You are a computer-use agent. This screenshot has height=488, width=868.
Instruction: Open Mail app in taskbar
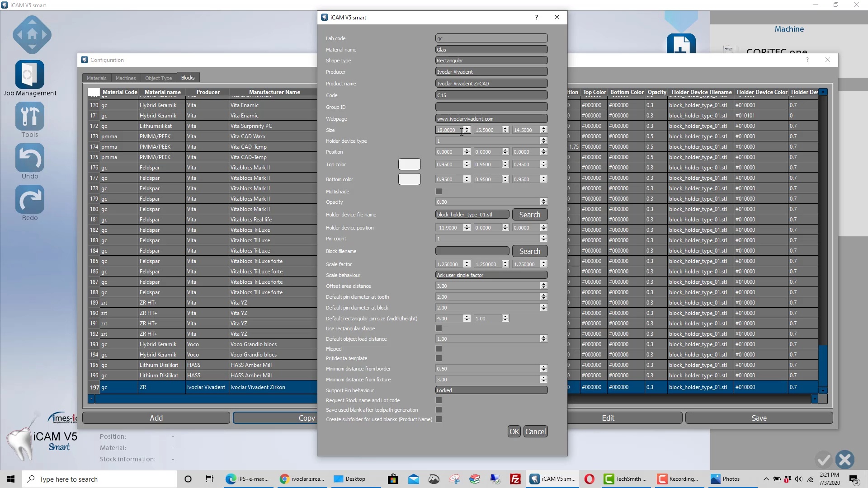tap(414, 479)
